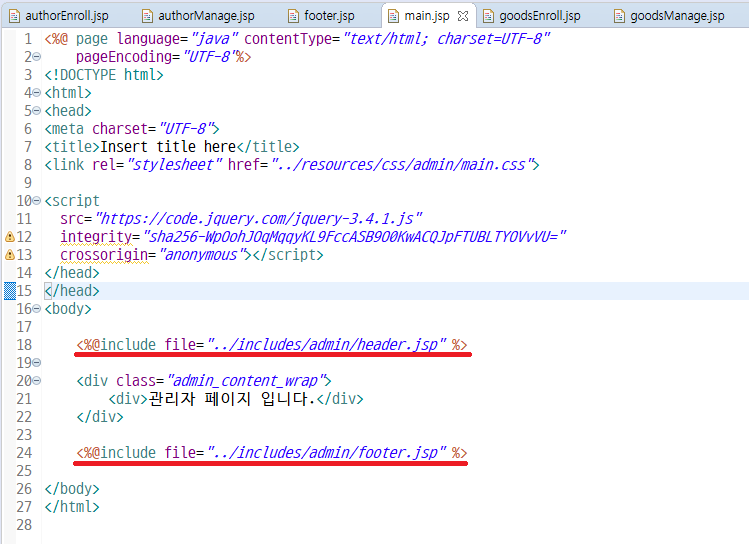The width and height of the screenshot is (749, 544).
Task: Click the jQuery src URL text
Action: point(258,219)
